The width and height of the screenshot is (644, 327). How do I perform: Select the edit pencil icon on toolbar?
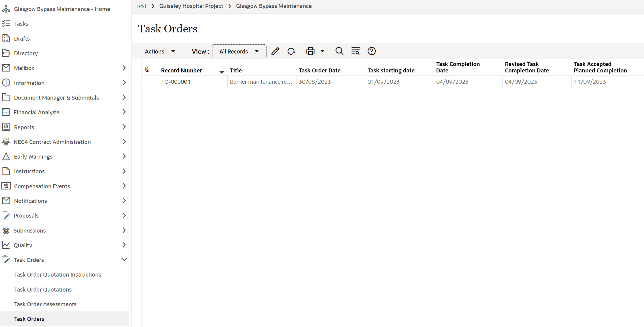(x=275, y=51)
